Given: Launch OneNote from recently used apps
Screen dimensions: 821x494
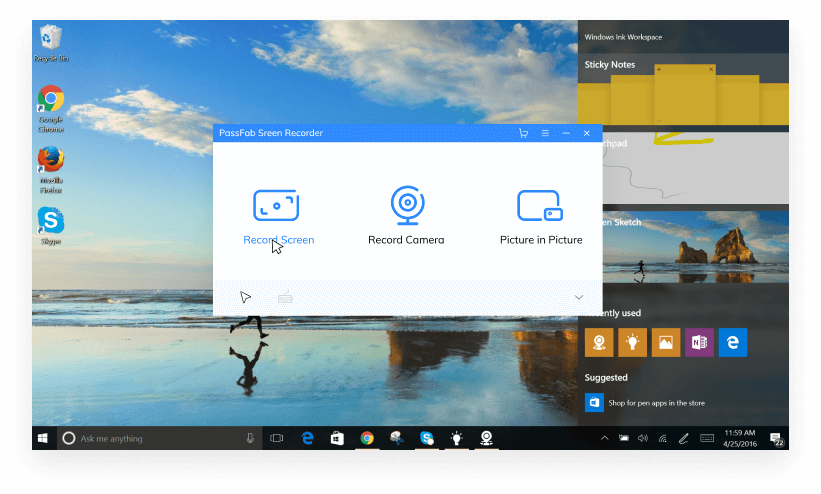Looking at the screenshot, I should coord(699,343).
